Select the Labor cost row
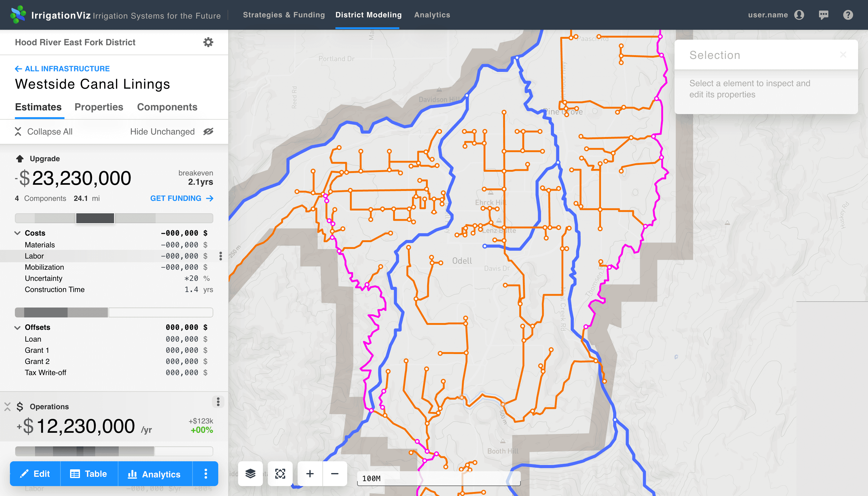The width and height of the screenshot is (868, 496). (114, 256)
